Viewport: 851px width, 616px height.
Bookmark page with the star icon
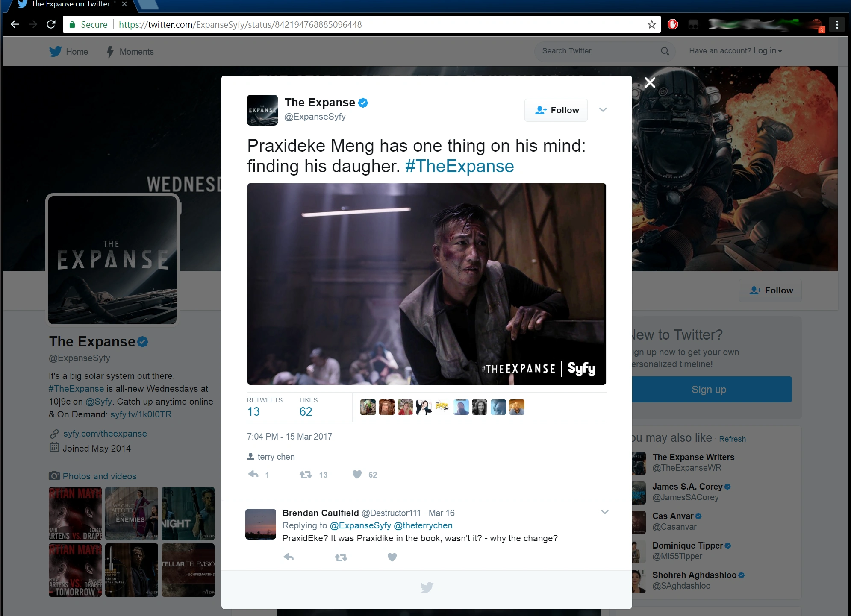651,25
